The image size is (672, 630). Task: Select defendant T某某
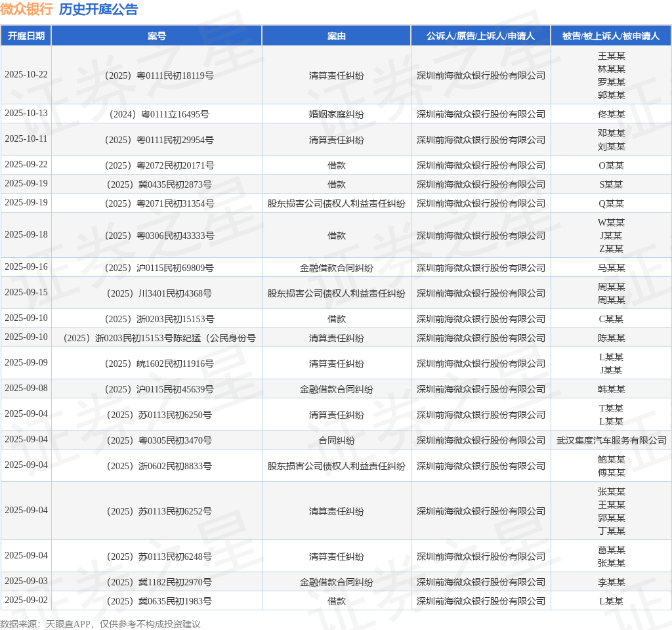click(x=611, y=408)
